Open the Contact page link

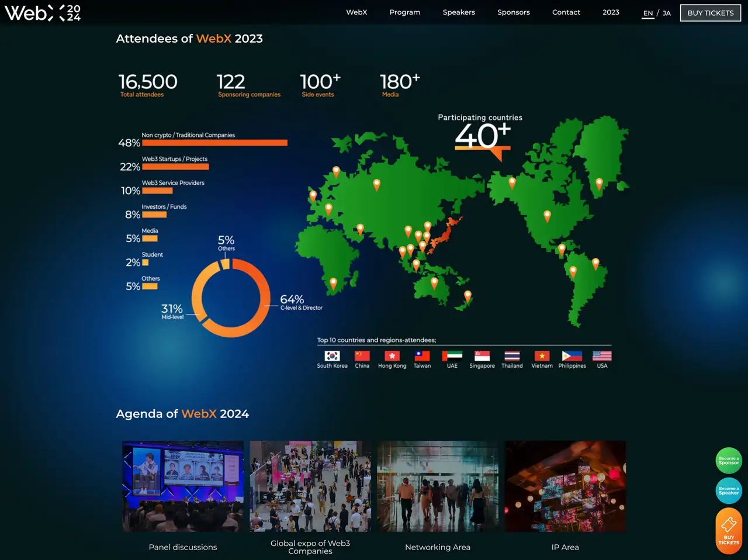click(566, 12)
